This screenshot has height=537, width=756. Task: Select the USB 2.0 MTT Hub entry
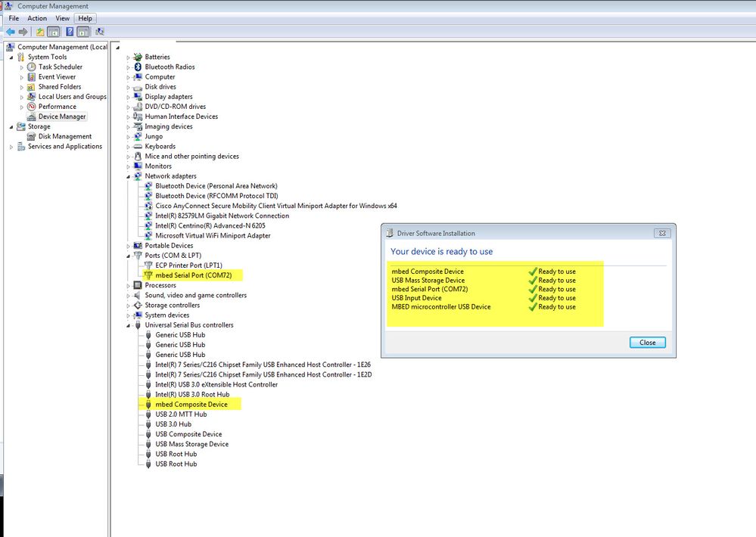pyautogui.click(x=181, y=414)
